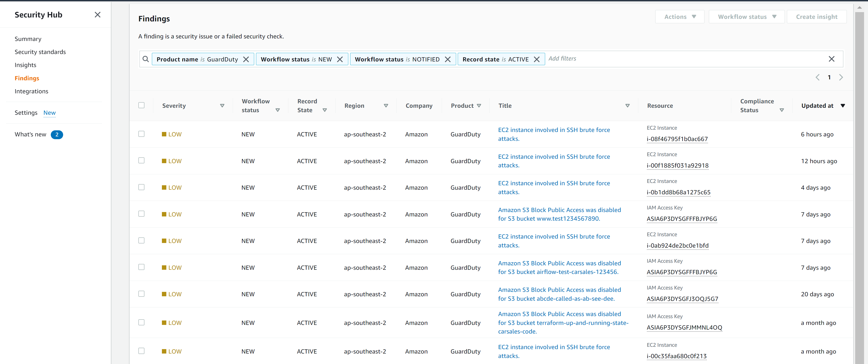Check the first EC2 brute force finding row
The height and width of the screenshot is (364, 868).
click(141, 134)
